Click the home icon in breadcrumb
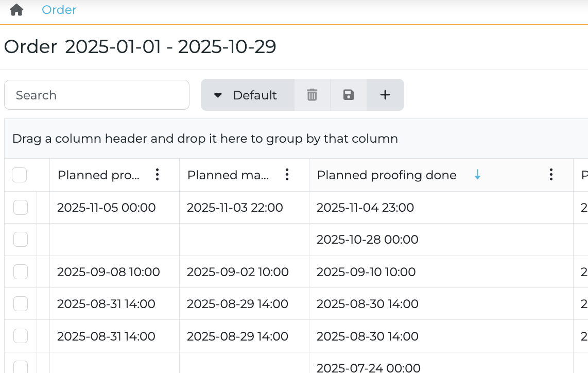Image resolution: width=588 pixels, height=373 pixels. [x=16, y=10]
